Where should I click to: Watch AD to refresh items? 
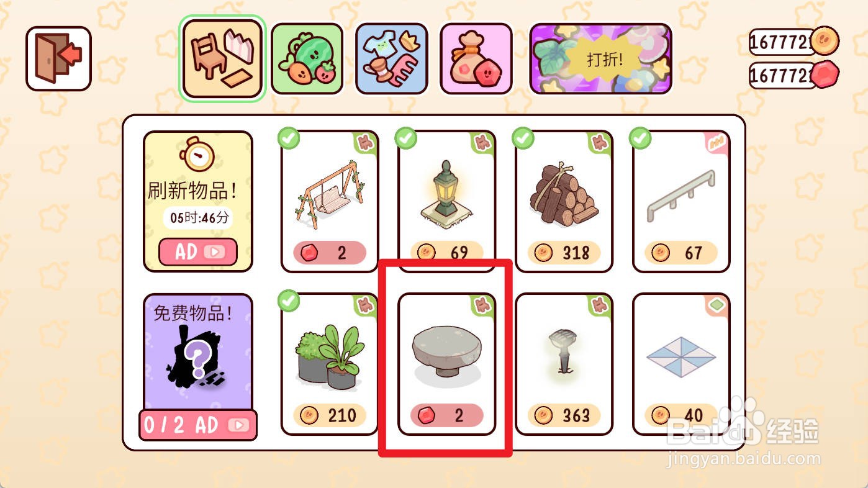[x=198, y=252]
